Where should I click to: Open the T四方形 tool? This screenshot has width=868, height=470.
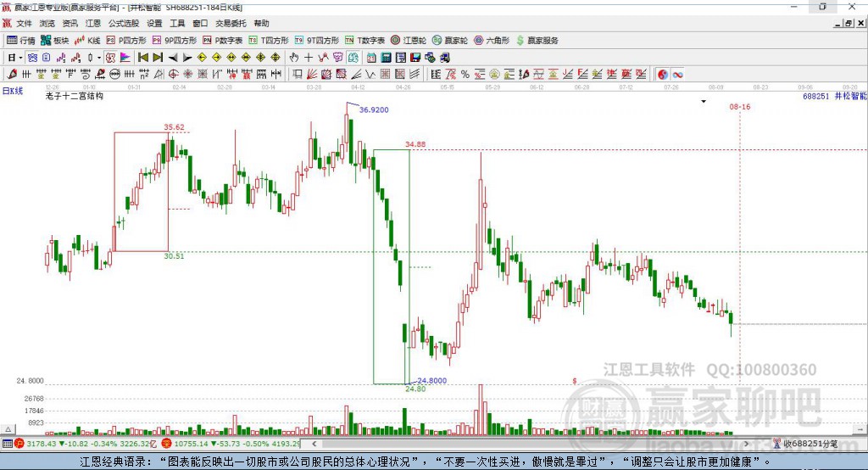coord(269,41)
